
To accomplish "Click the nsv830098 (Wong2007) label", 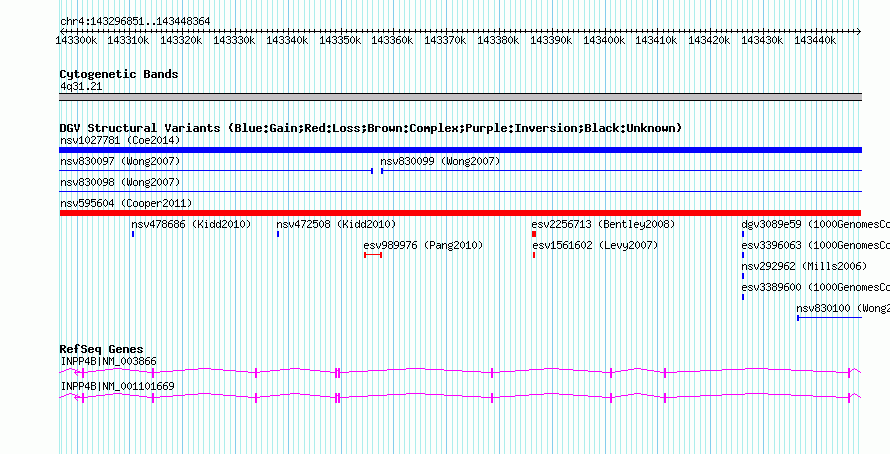I will coord(120,182).
